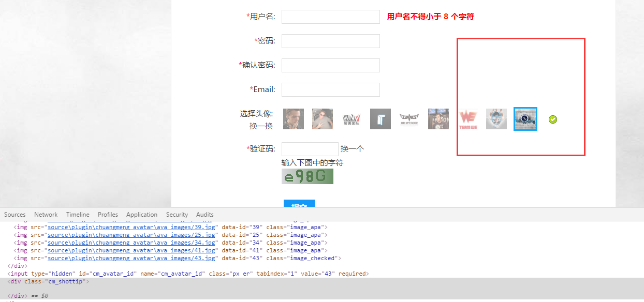Select the avatar of man wearing sunglasses
The image size is (644, 302).
pos(323,119)
